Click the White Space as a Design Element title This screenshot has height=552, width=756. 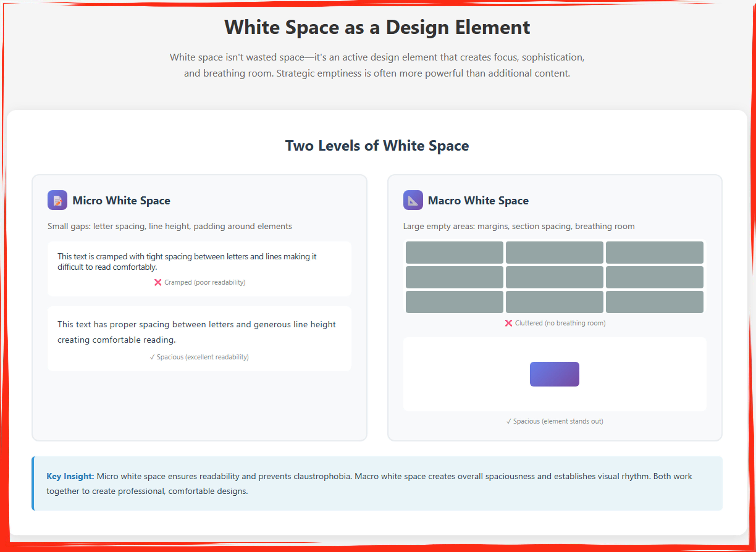coord(377,27)
